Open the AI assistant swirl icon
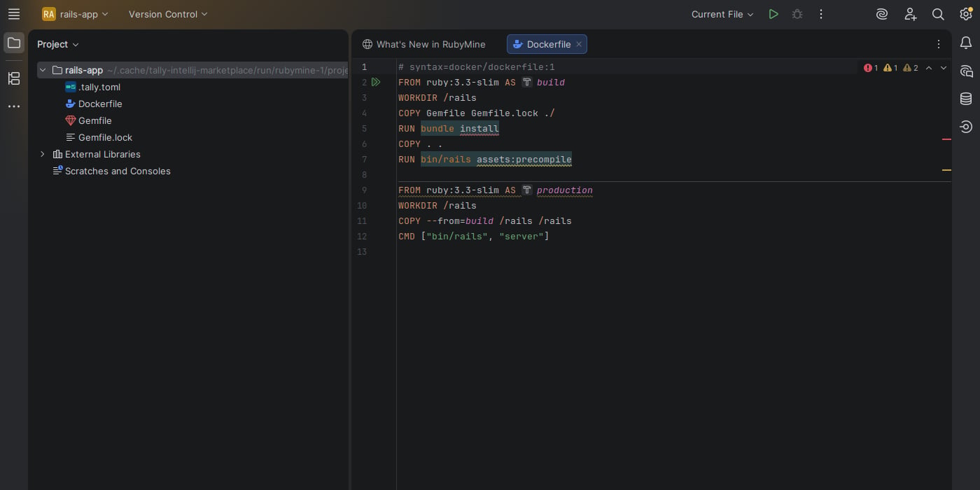The height and width of the screenshot is (490, 980). (x=882, y=14)
